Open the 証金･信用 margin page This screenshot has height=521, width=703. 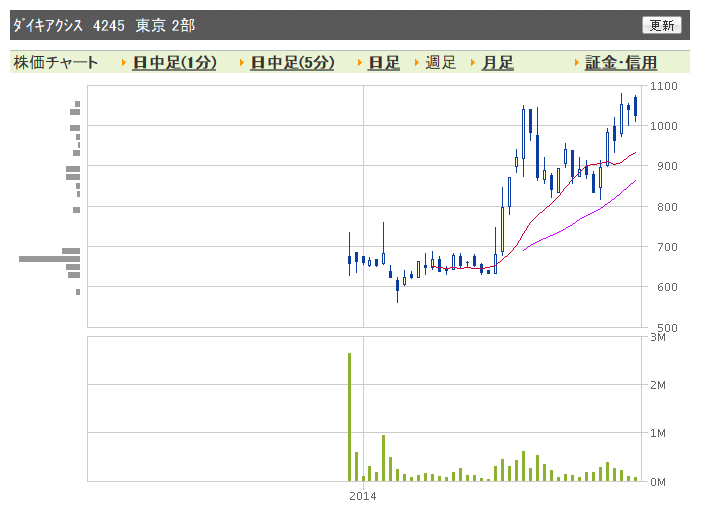tap(621, 62)
